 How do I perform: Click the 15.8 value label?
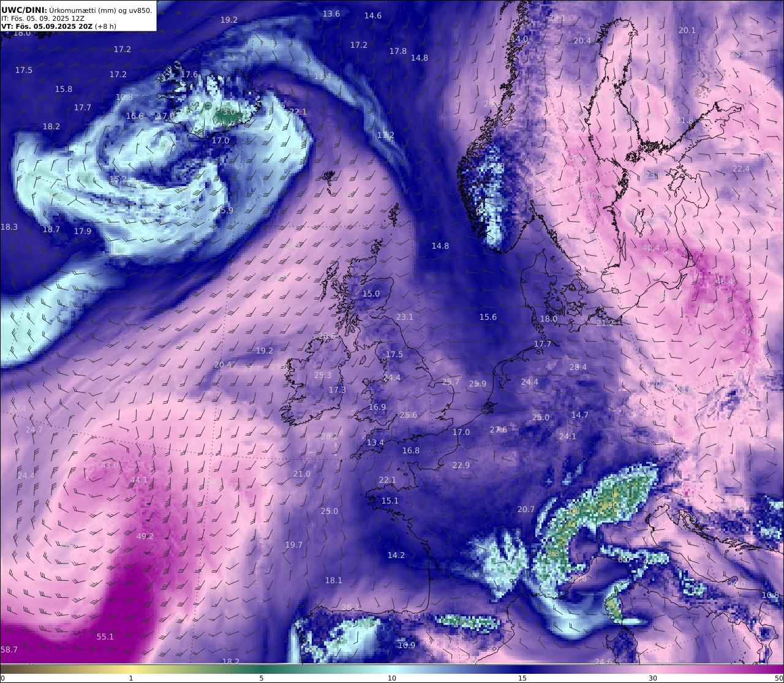pos(64,89)
